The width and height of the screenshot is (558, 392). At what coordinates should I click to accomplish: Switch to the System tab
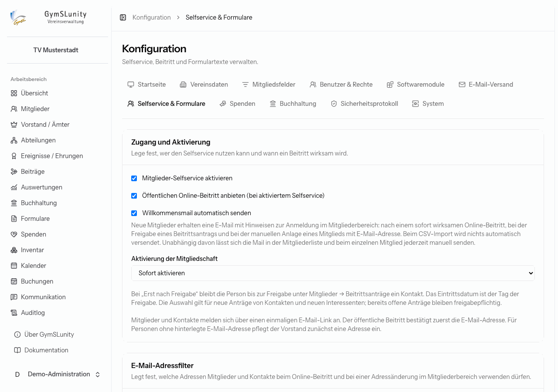[428, 104]
